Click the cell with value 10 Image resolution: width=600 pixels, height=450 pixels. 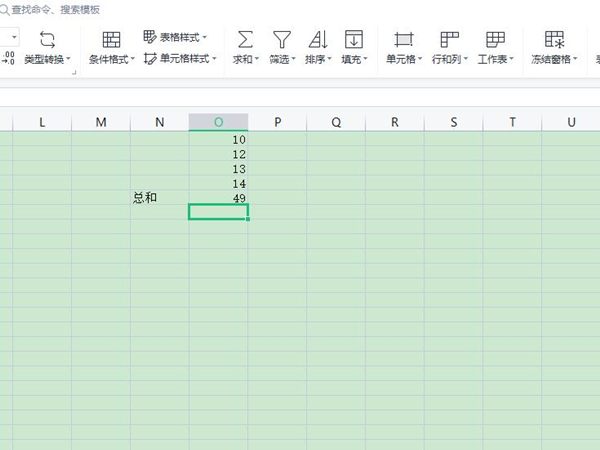(218, 140)
